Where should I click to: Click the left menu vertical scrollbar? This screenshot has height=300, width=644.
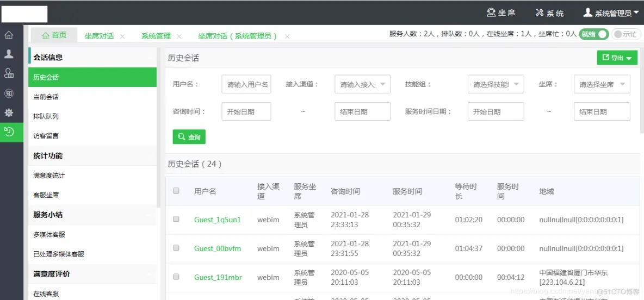[159, 127]
